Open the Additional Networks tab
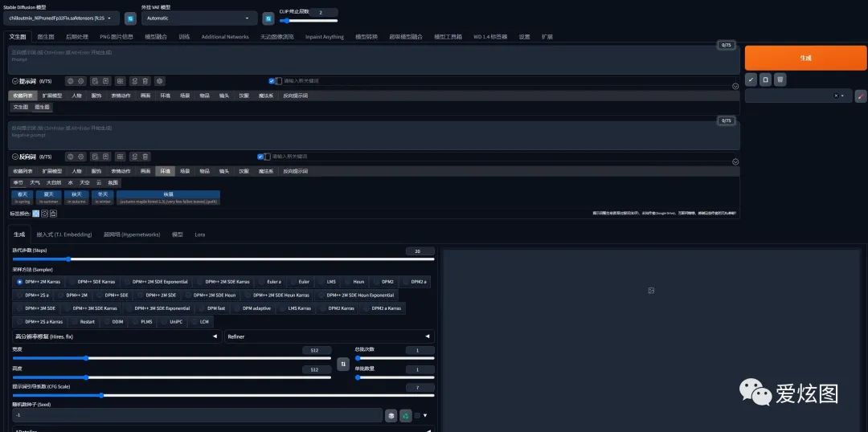The image size is (868, 432). tap(225, 36)
